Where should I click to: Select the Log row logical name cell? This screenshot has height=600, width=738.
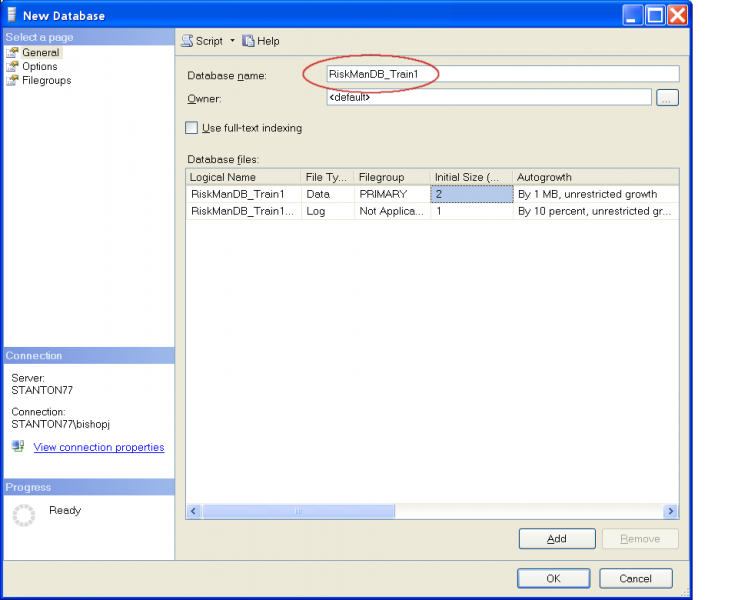[x=243, y=211]
